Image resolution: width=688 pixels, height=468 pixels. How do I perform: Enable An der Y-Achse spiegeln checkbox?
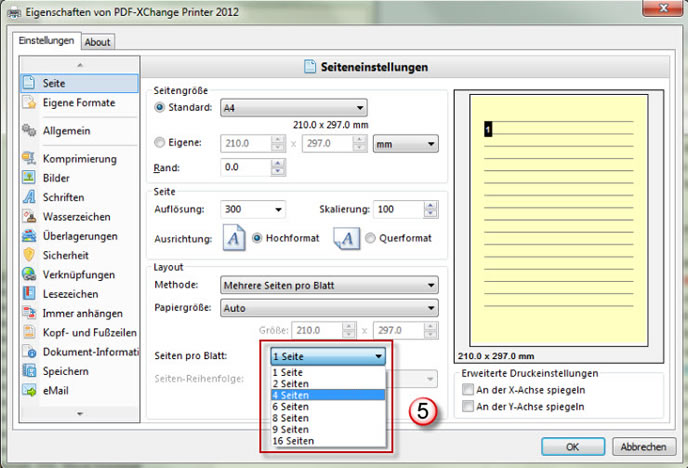pyautogui.click(x=468, y=406)
